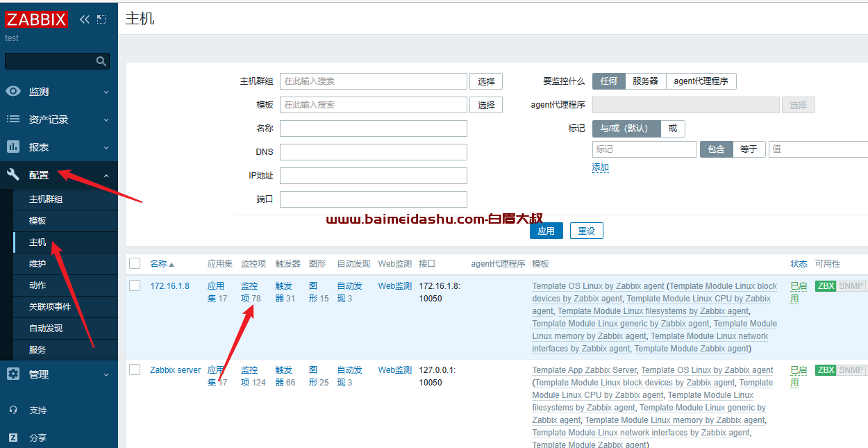
Task: Select 任何 under 要监控什么
Action: 609,81
